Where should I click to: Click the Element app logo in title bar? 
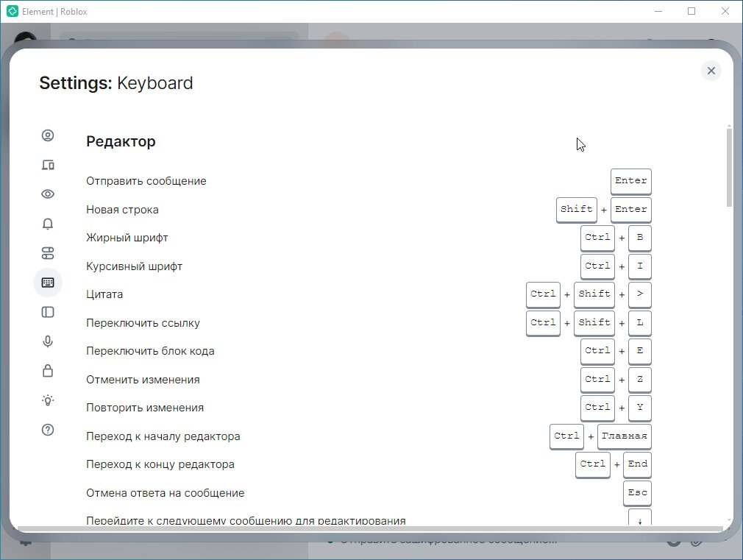13,11
